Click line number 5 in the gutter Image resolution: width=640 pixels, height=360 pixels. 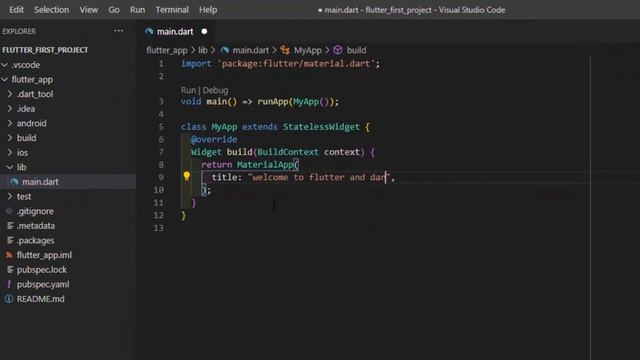coord(161,127)
